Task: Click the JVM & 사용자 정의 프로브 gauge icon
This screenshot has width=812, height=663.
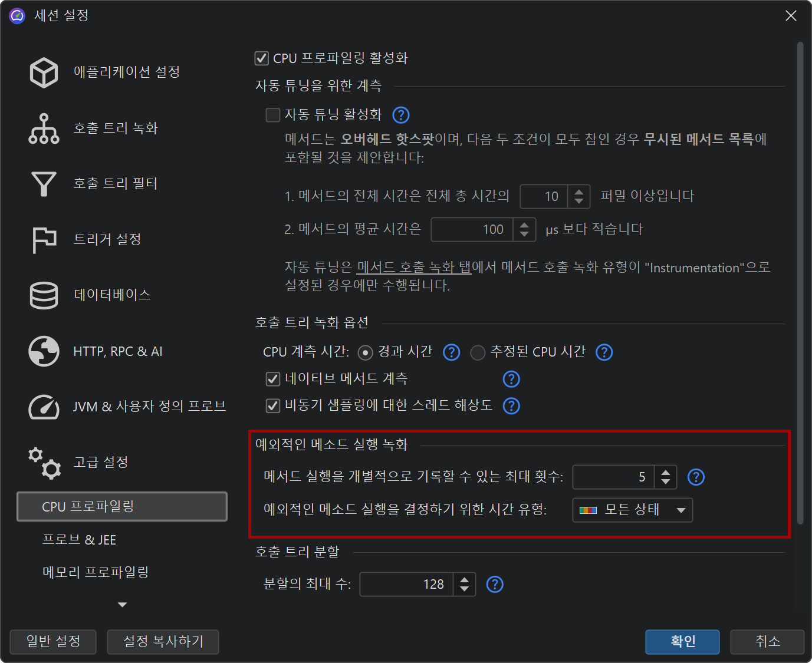Action: (44, 407)
